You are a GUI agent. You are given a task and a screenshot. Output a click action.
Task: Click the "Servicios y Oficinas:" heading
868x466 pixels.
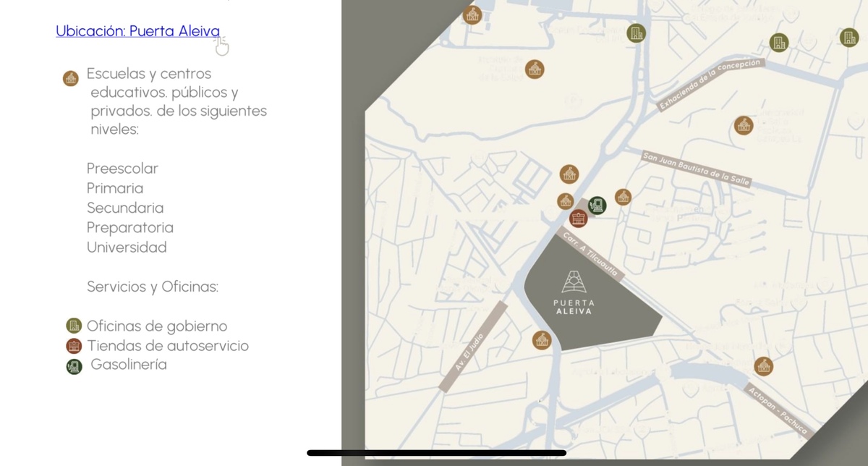pyautogui.click(x=153, y=287)
